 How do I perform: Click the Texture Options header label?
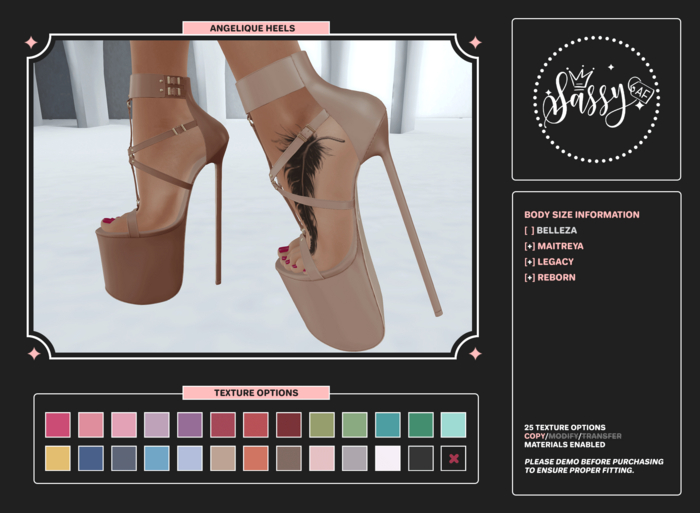256,393
